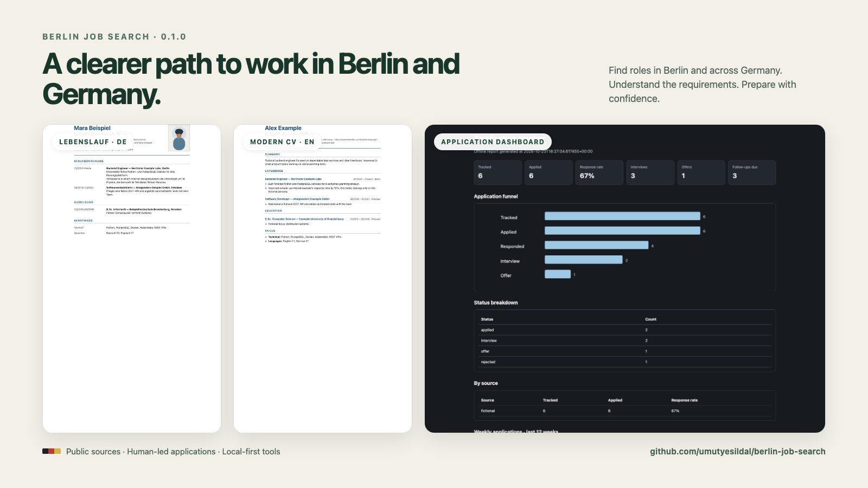Click 'Response rate' column header in By source

[x=684, y=400]
